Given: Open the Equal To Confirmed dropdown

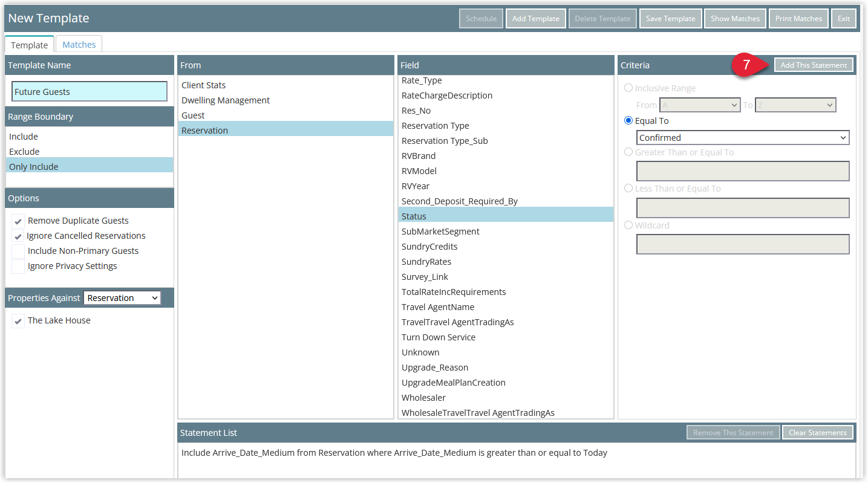Looking at the screenshot, I should pos(743,138).
